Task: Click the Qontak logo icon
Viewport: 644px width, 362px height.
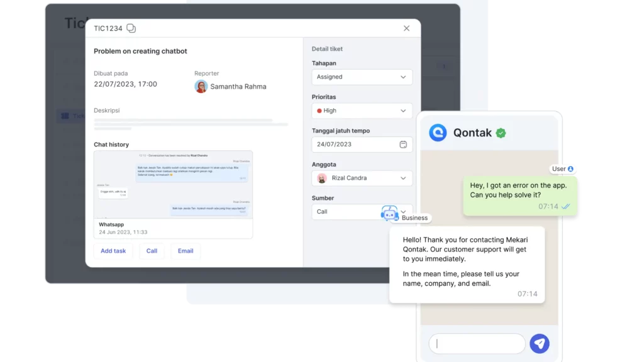Action: click(x=438, y=133)
